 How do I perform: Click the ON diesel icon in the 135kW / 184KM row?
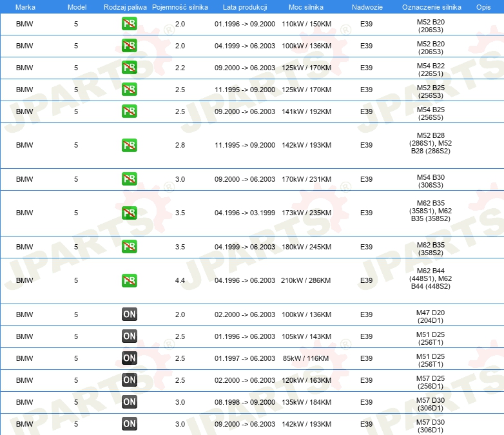129,402
